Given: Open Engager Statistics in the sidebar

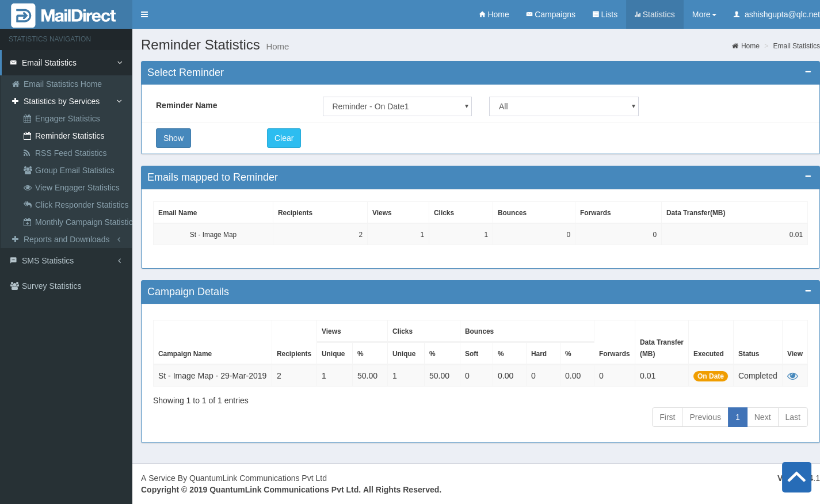Looking at the screenshot, I should pos(67,119).
